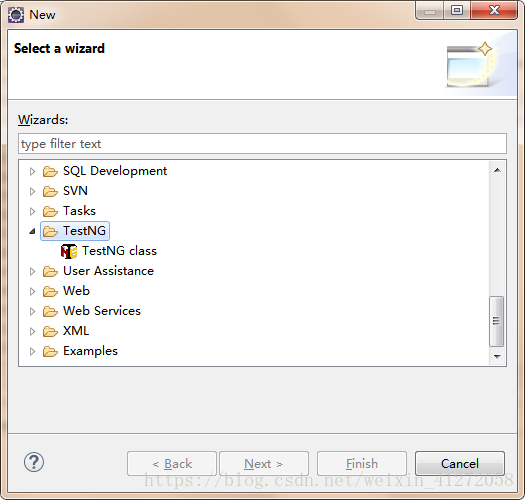
Task: Click the Back button
Action: (x=172, y=463)
